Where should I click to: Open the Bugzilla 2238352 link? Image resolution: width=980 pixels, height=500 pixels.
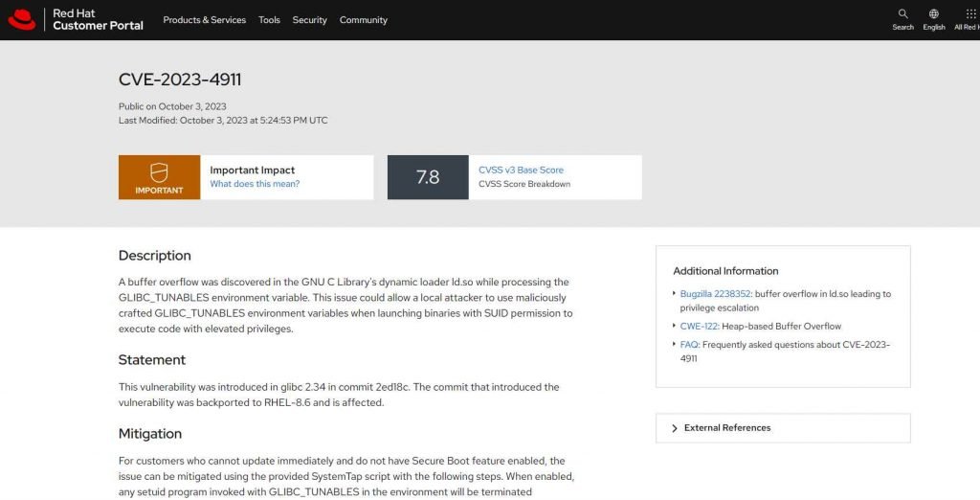[715, 293]
